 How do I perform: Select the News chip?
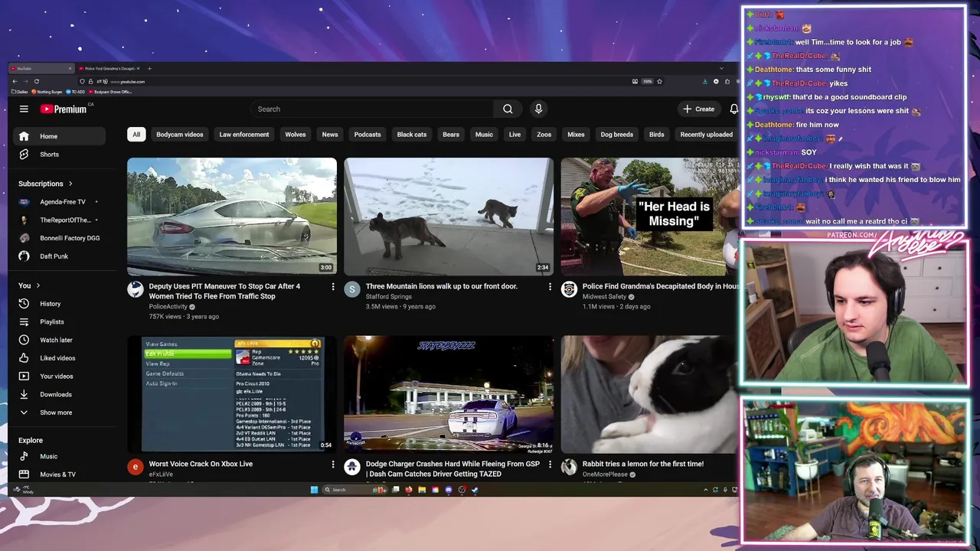(x=330, y=135)
